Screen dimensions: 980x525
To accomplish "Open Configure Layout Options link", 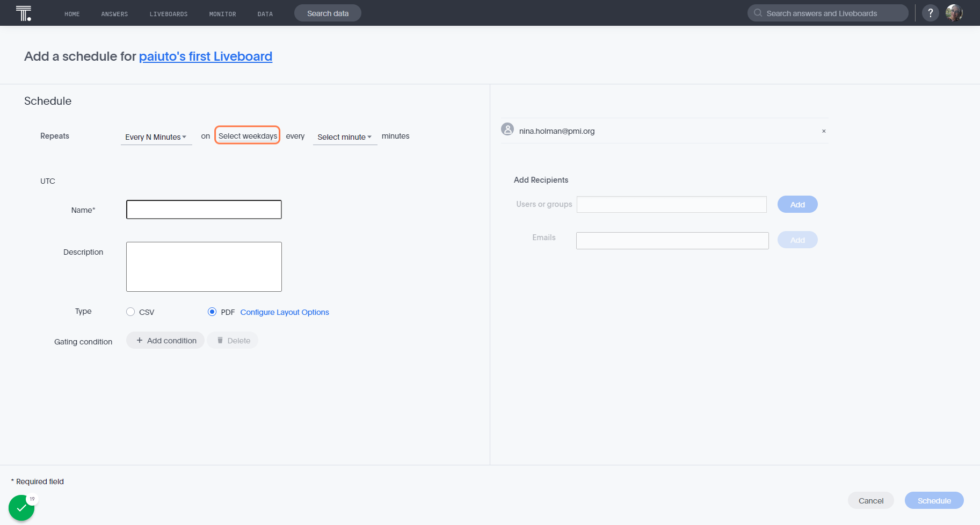I will [285, 312].
